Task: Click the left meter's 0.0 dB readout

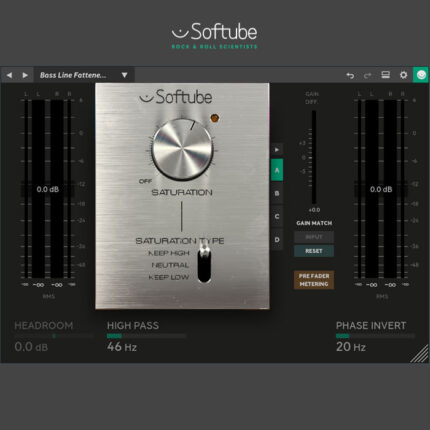Action: (x=48, y=189)
